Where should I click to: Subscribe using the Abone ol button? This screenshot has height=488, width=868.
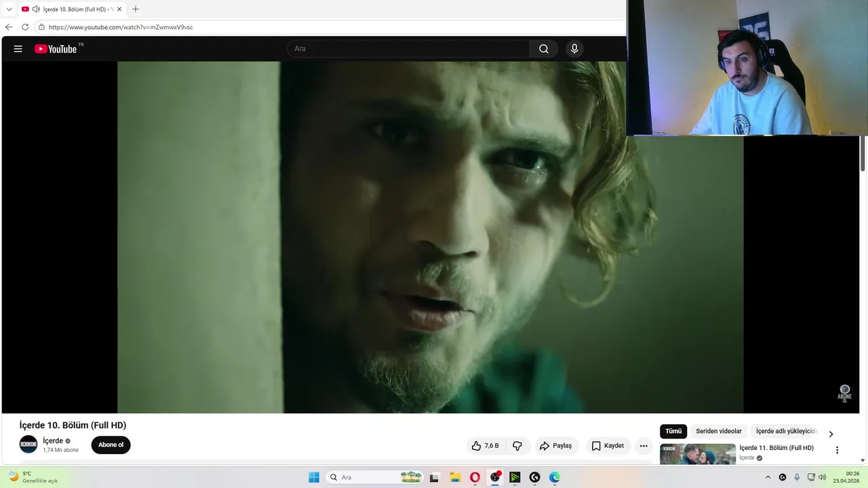point(111,445)
